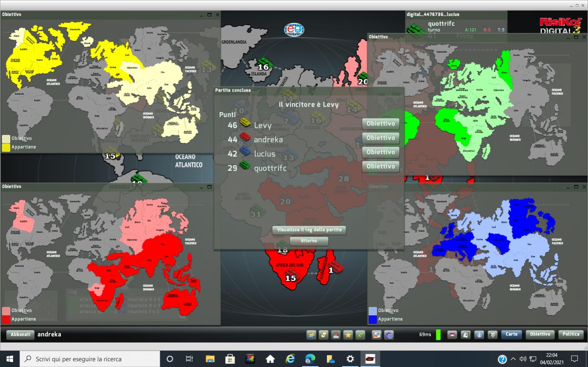
Task: Maximize the bottom-left Obiettivo window
Action: 209,187
